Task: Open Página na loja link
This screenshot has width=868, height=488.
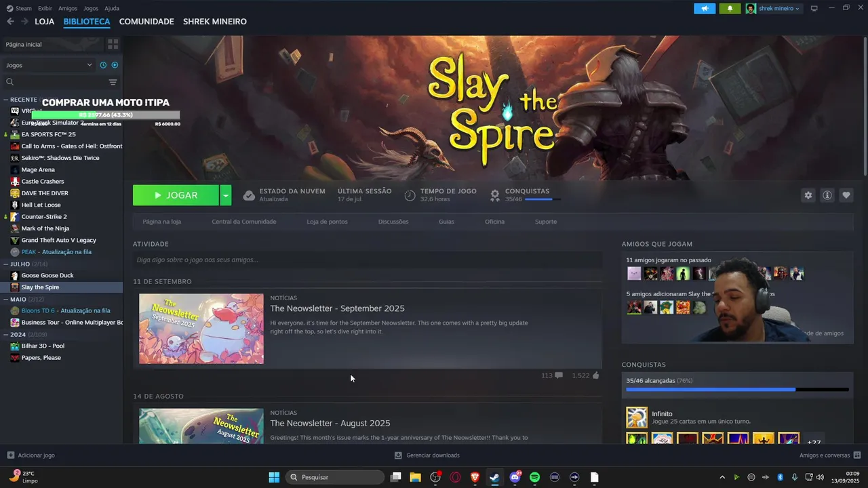Action: tap(161, 222)
